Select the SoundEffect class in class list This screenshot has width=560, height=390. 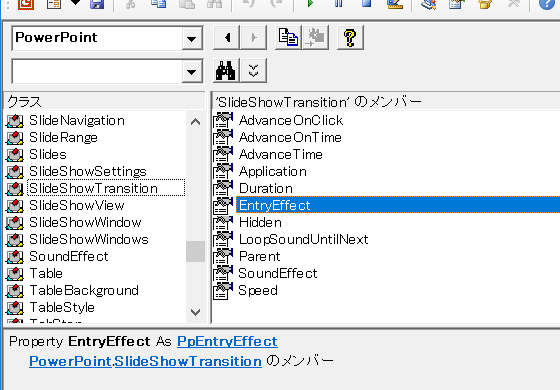tap(69, 256)
